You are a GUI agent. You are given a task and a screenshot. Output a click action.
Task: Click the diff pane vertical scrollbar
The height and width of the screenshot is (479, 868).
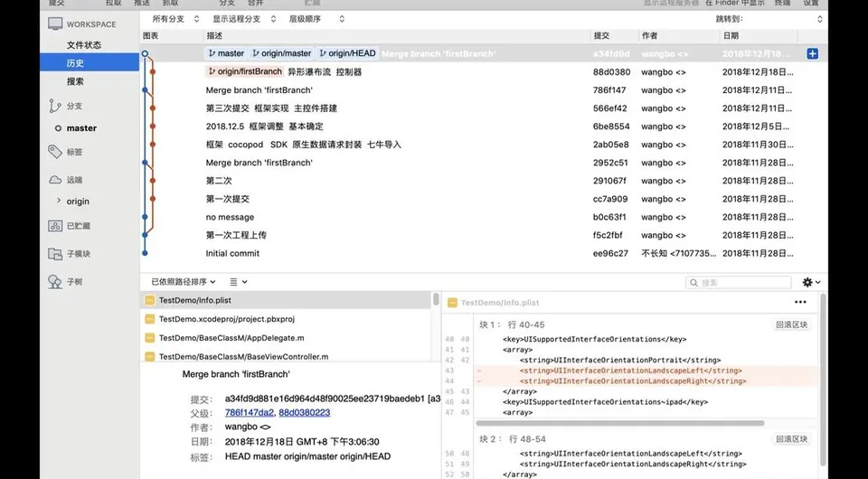pos(823,380)
